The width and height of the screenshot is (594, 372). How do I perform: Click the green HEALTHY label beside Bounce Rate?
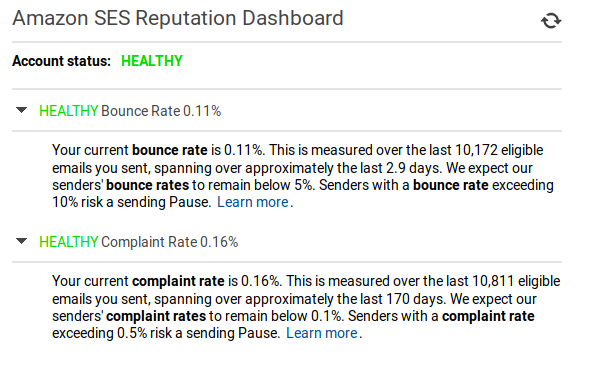(x=69, y=111)
